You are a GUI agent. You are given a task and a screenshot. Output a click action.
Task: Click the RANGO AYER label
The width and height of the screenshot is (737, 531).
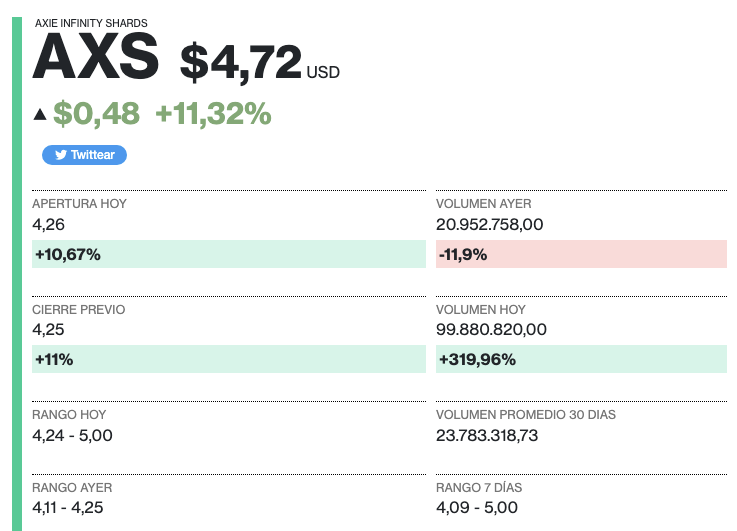[72, 488]
